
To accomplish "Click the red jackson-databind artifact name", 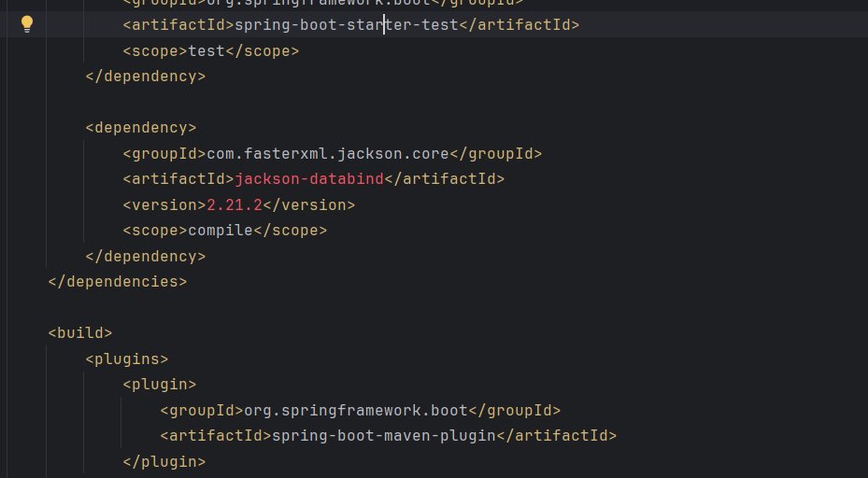I will click(x=308, y=179).
